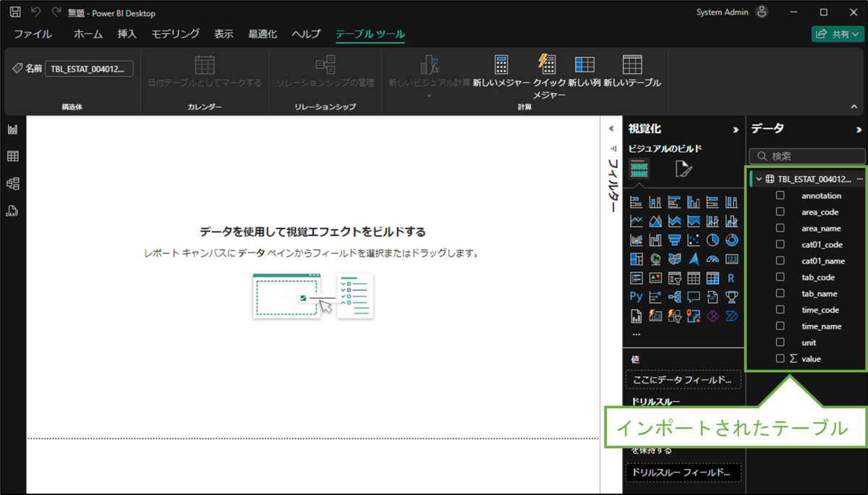Viewport: 868px width, 495px height.
Task: Check the time_name field
Action: coord(780,326)
